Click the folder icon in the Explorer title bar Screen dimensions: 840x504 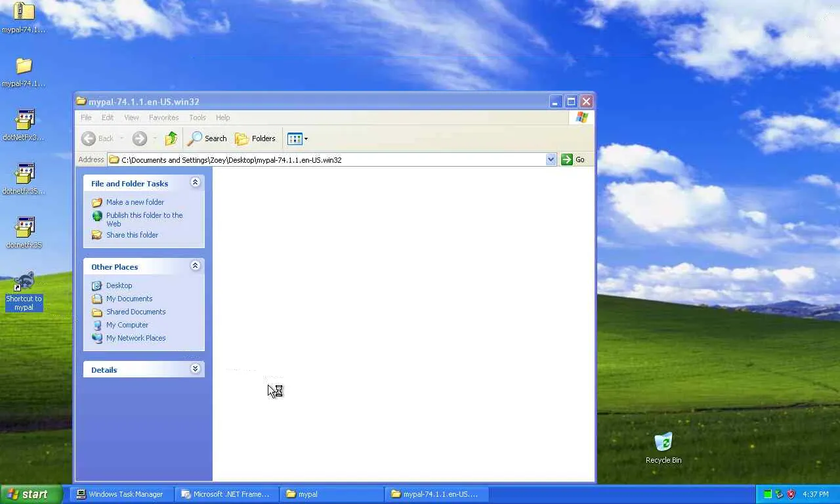(81, 101)
